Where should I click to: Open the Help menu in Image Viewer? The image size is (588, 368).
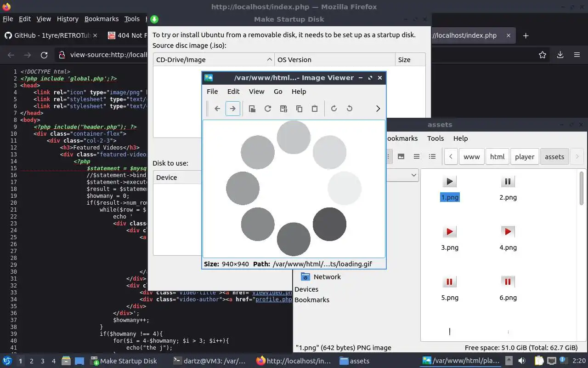(x=299, y=92)
